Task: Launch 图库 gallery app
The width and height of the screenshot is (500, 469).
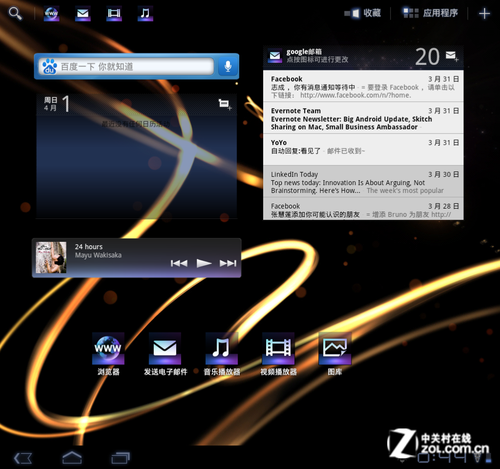Action: click(335, 354)
